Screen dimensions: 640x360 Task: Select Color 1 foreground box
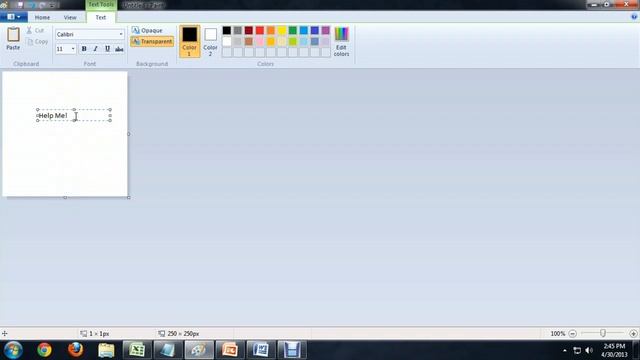pyautogui.click(x=189, y=41)
